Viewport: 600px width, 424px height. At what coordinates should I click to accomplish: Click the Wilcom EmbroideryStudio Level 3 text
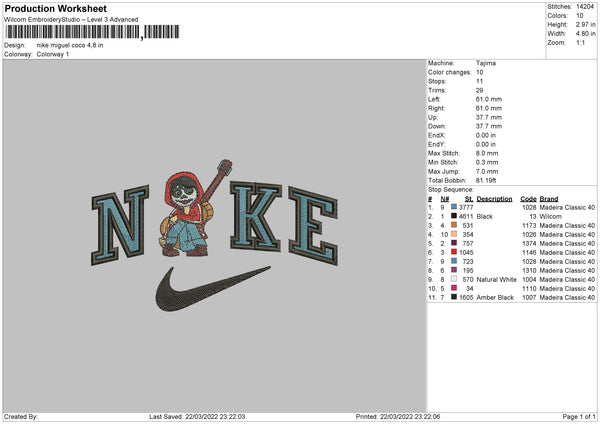point(71,20)
